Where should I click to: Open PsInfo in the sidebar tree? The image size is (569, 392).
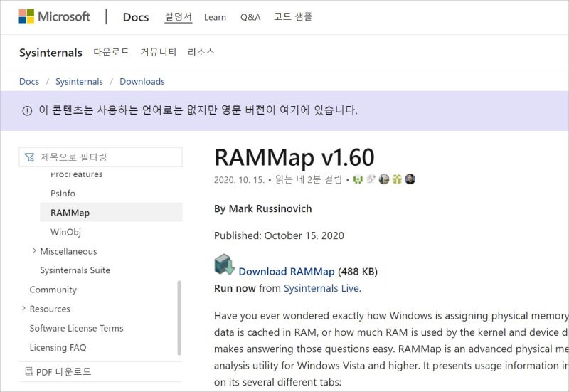pyautogui.click(x=63, y=194)
